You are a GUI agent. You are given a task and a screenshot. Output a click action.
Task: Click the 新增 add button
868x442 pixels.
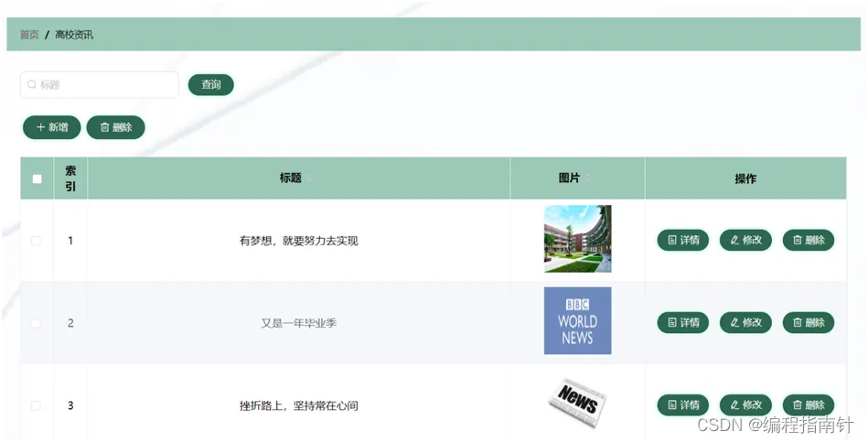52,127
